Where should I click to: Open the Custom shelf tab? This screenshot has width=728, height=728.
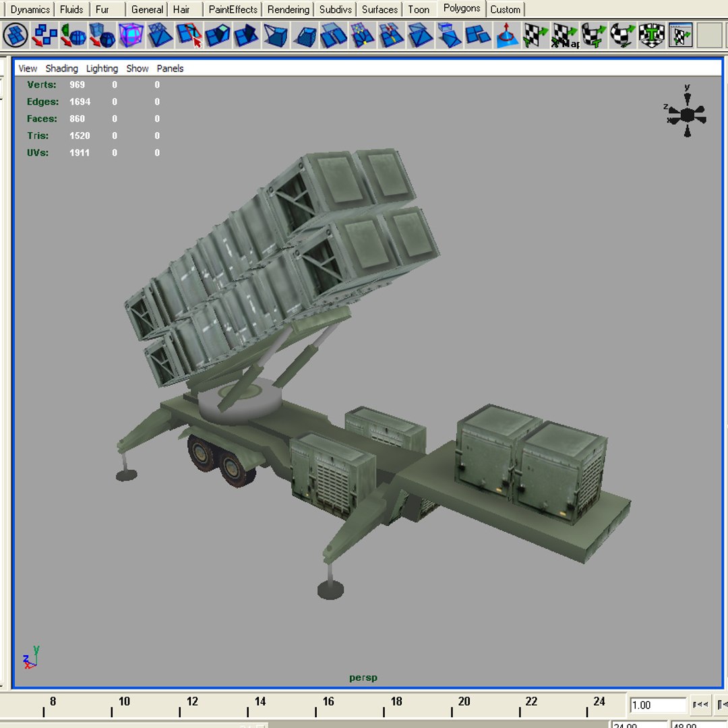(x=505, y=9)
